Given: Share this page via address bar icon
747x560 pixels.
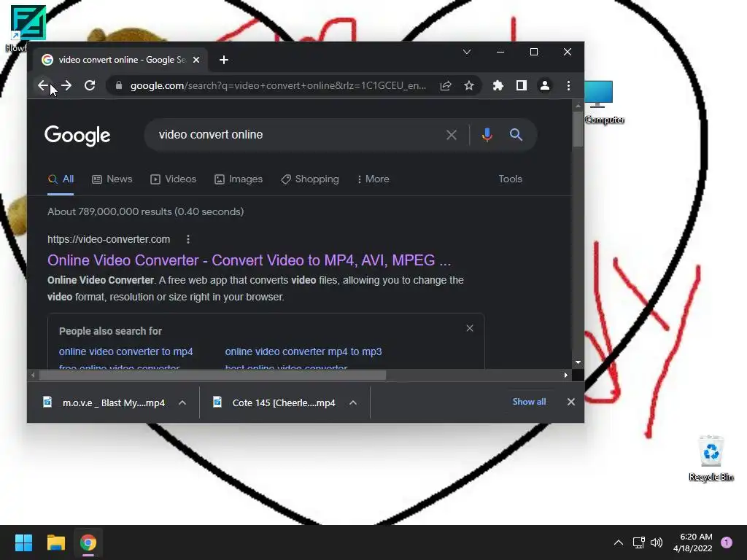Looking at the screenshot, I should tap(446, 86).
